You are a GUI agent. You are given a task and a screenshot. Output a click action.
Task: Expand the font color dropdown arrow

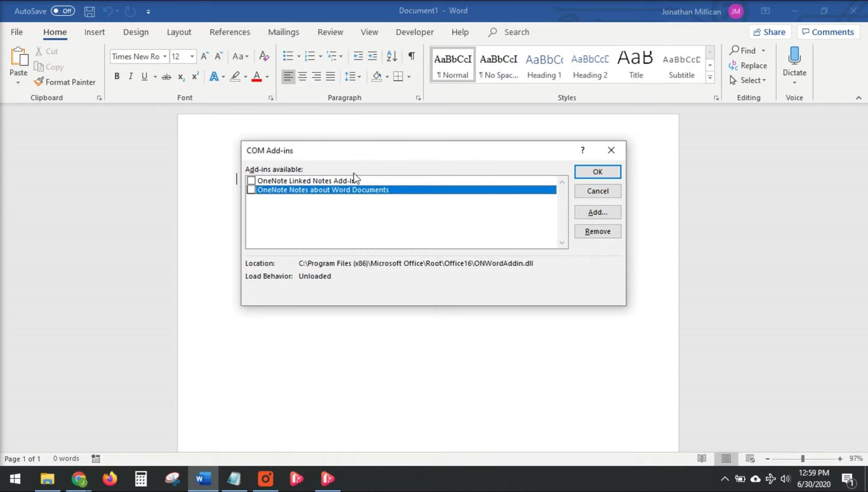click(x=267, y=77)
